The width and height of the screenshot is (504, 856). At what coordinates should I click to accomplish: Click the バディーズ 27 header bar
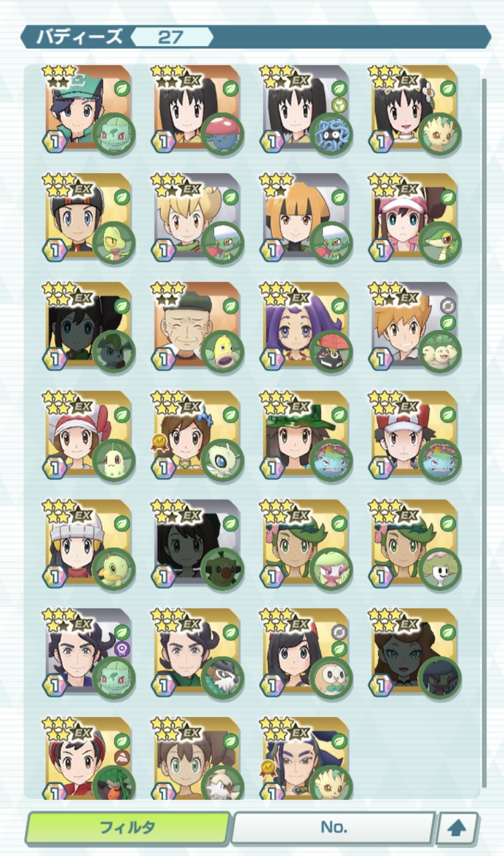256,37
